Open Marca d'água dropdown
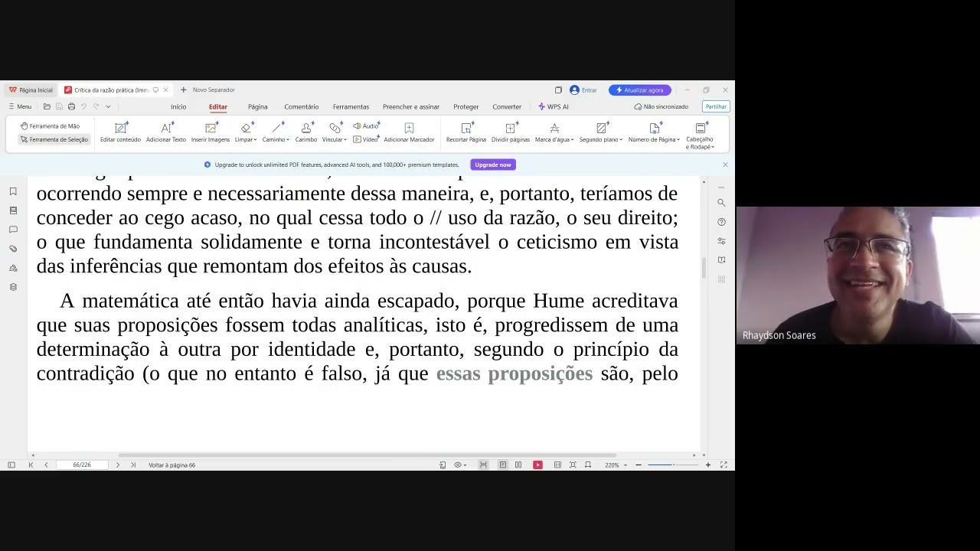 click(x=554, y=132)
